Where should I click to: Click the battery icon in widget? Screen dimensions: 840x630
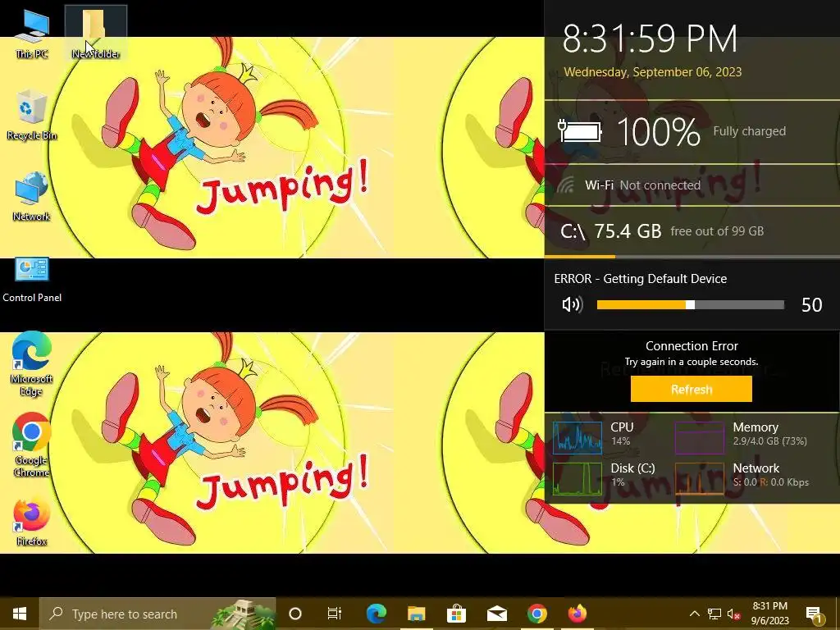pyautogui.click(x=580, y=130)
